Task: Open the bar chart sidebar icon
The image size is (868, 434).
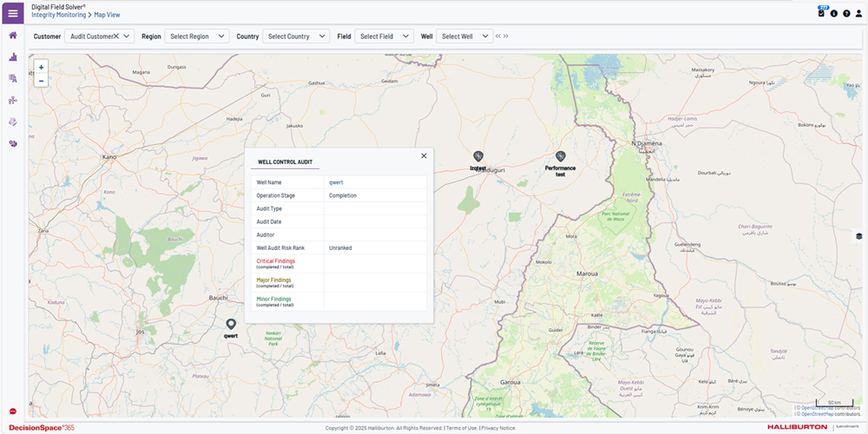Action: click(x=13, y=57)
